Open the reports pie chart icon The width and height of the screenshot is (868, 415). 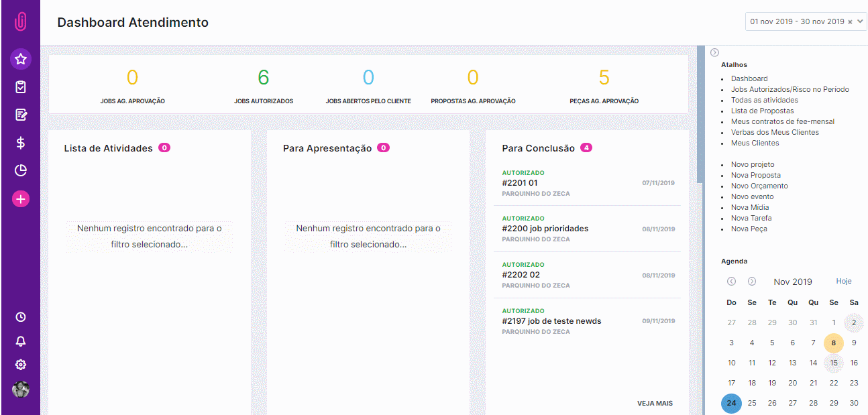(20, 170)
